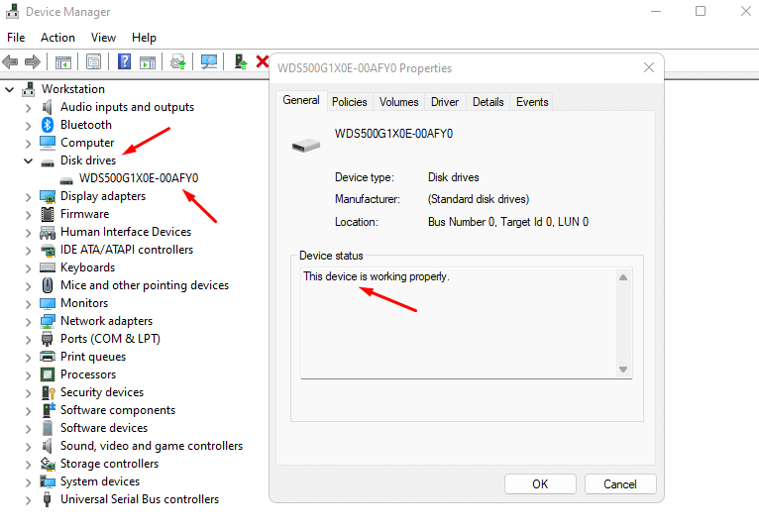Click the disk drive icon beside WDS500G1X0E-00AFY0

point(66,178)
